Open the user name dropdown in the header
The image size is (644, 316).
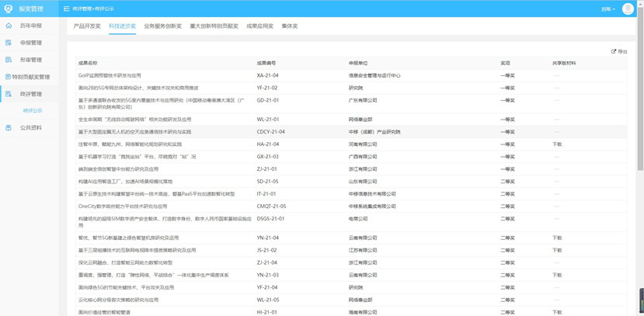pyautogui.click(x=607, y=9)
